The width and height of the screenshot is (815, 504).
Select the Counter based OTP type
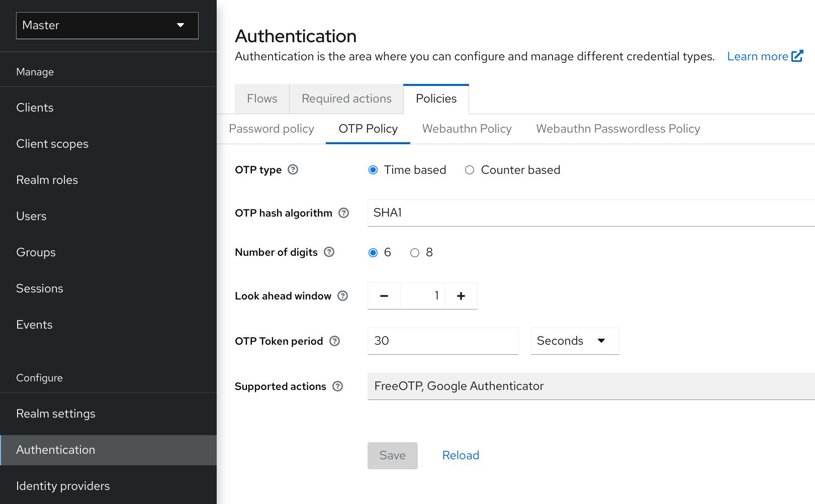tap(469, 170)
